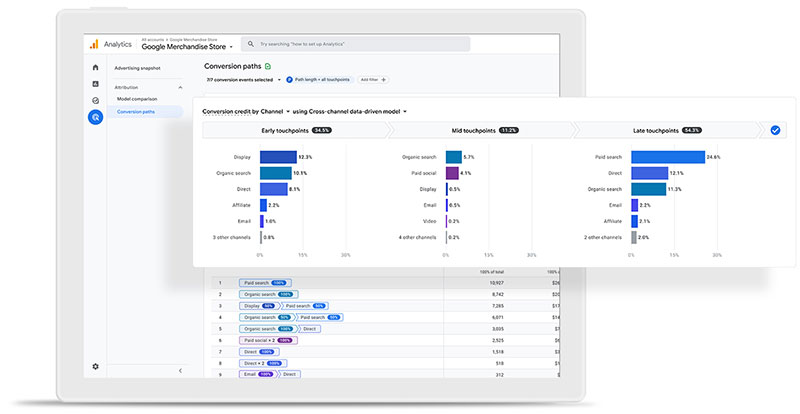Screen dimensions: 800x414
Task: Open Model comparison in the navigation
Action: point(137,99)
